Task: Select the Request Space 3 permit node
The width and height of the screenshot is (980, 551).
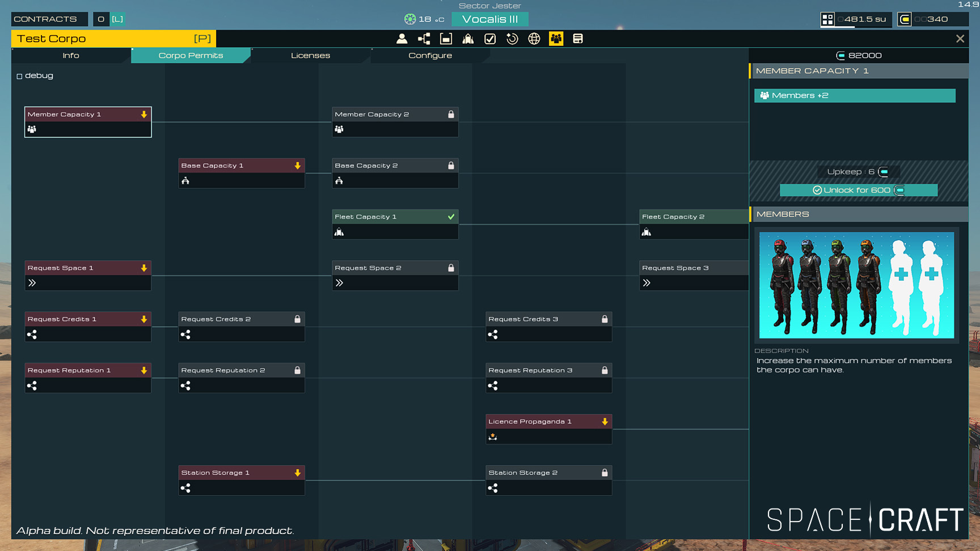Action: pyautogui.click(x=694, y=275)
